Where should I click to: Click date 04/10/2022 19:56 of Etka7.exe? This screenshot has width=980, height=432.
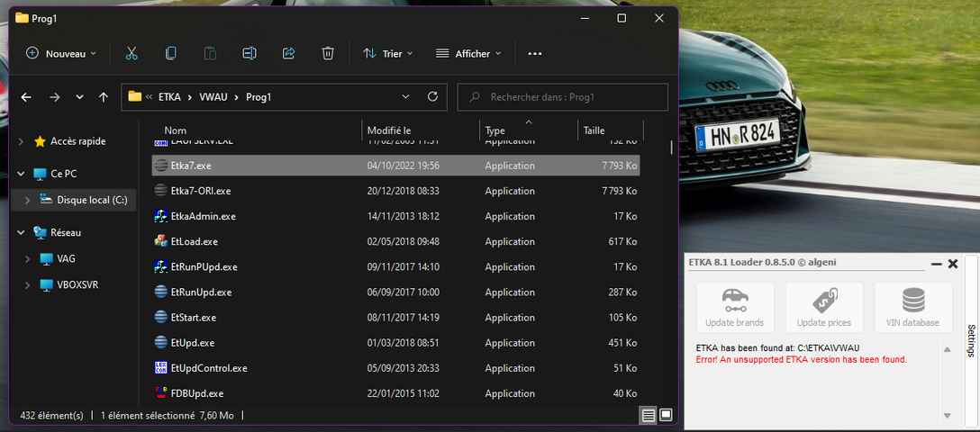click(404, 166)
